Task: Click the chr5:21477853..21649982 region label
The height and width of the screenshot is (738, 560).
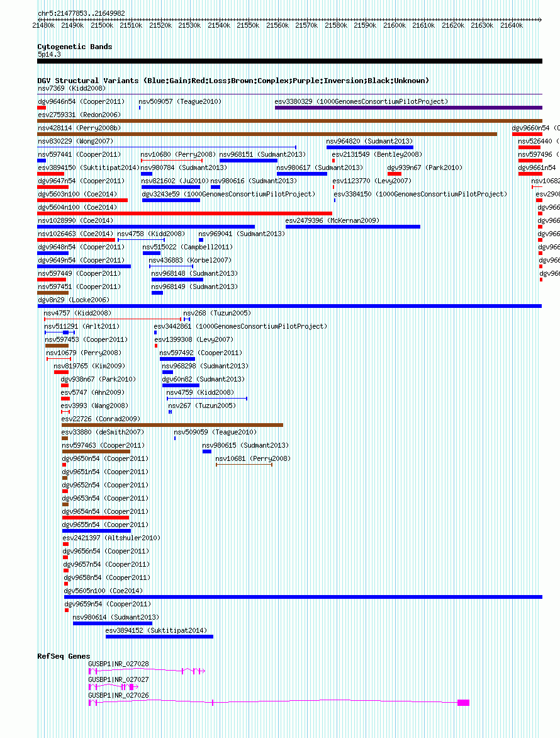Action: coord(81,14)
